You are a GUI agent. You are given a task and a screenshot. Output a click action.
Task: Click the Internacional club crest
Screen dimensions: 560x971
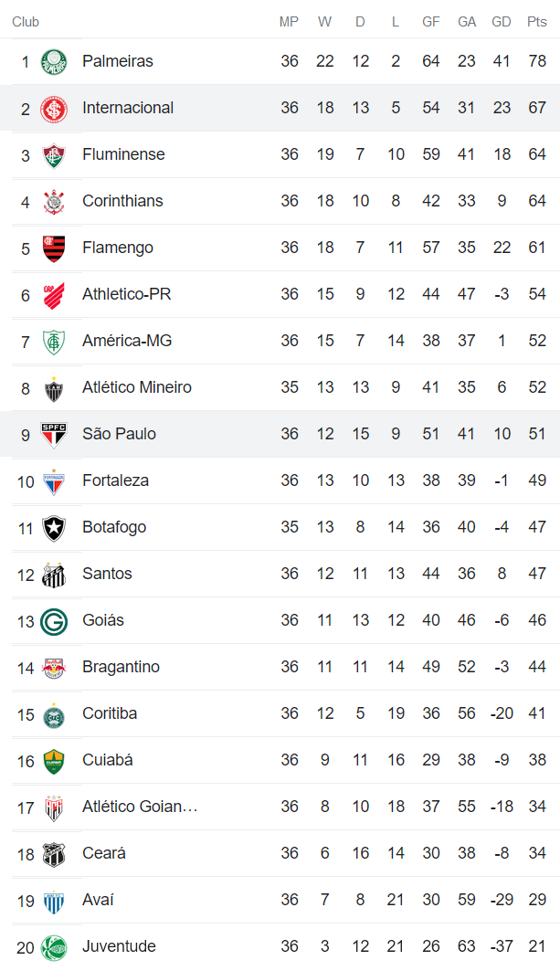[x=54, y=109]
